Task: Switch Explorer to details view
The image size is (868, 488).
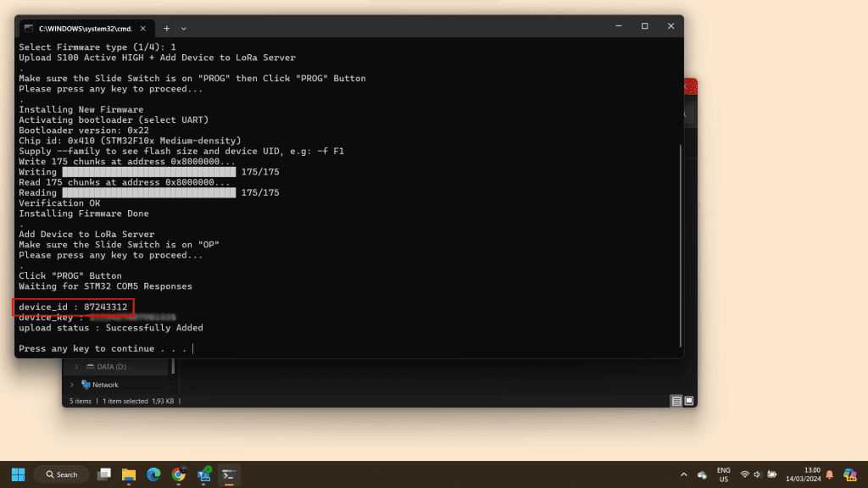Action: 676,401
